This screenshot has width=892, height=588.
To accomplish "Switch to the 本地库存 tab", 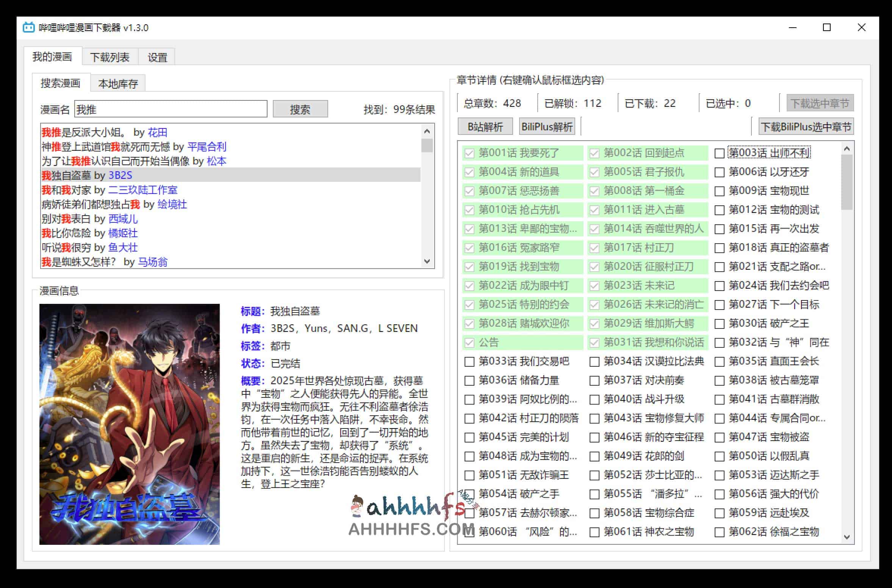I will coord(119,83).
